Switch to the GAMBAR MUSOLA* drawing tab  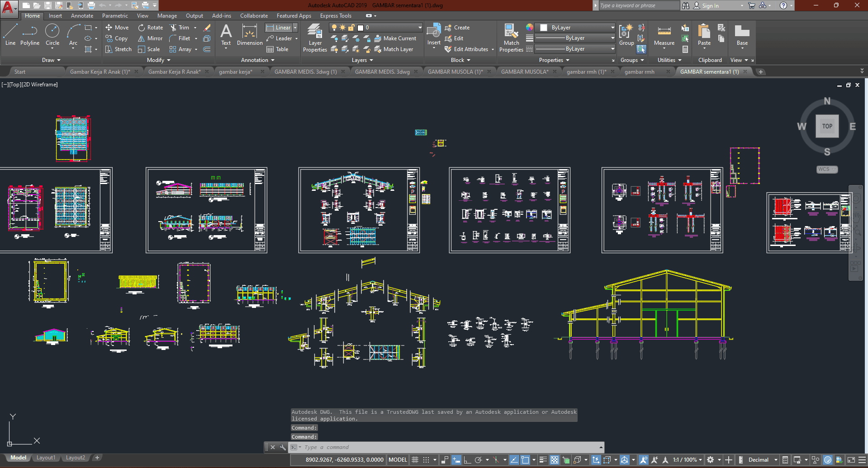524,71
